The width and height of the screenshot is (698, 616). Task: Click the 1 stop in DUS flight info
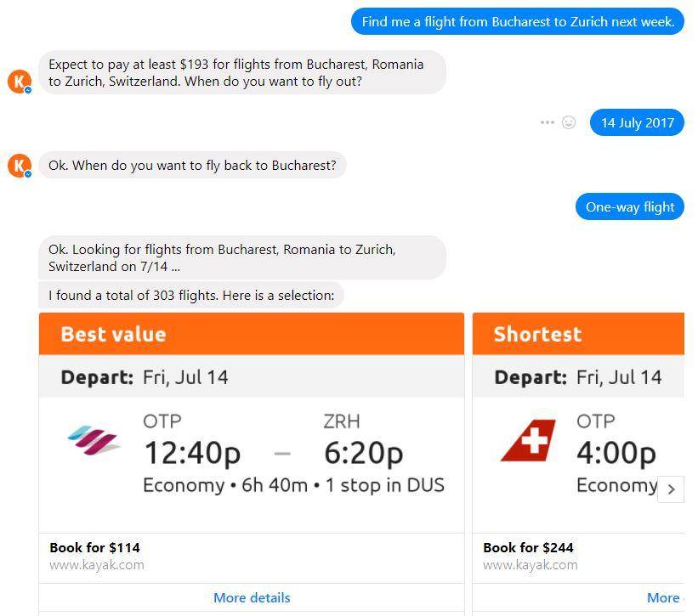tap(384, 485)
